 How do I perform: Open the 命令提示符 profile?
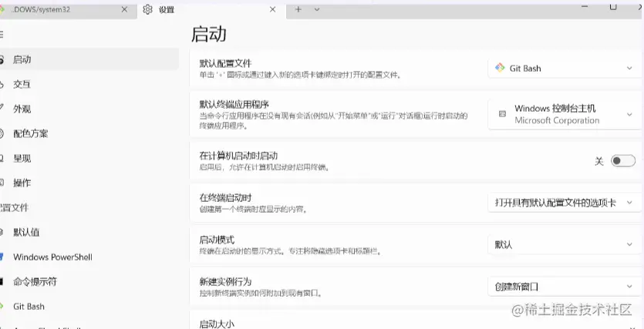point(89,281)
